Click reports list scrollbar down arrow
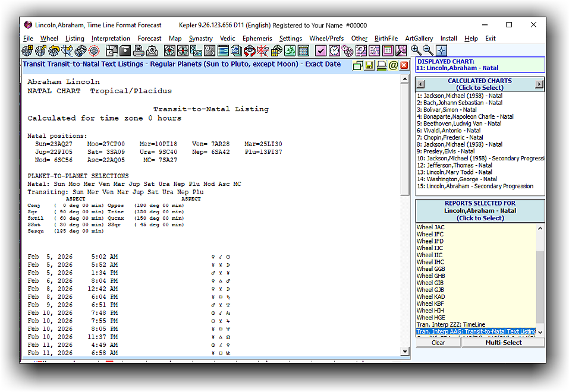569x392 pixels. tap(540, 332)
